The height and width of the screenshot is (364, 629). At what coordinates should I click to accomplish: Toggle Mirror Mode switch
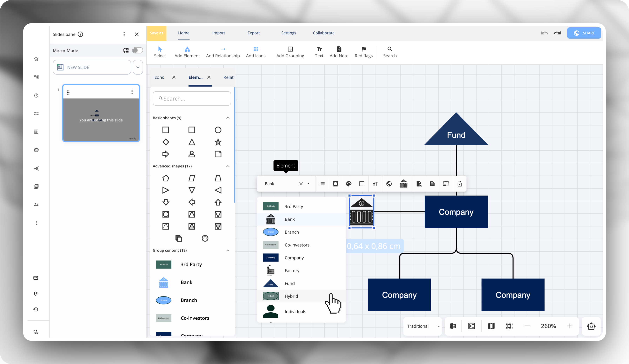click(x=137, y=50)
